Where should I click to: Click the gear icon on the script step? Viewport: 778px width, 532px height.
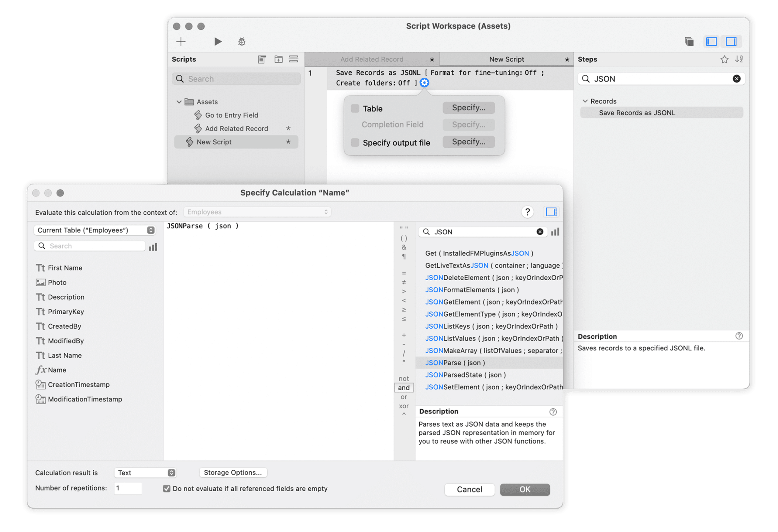(424, 83)
